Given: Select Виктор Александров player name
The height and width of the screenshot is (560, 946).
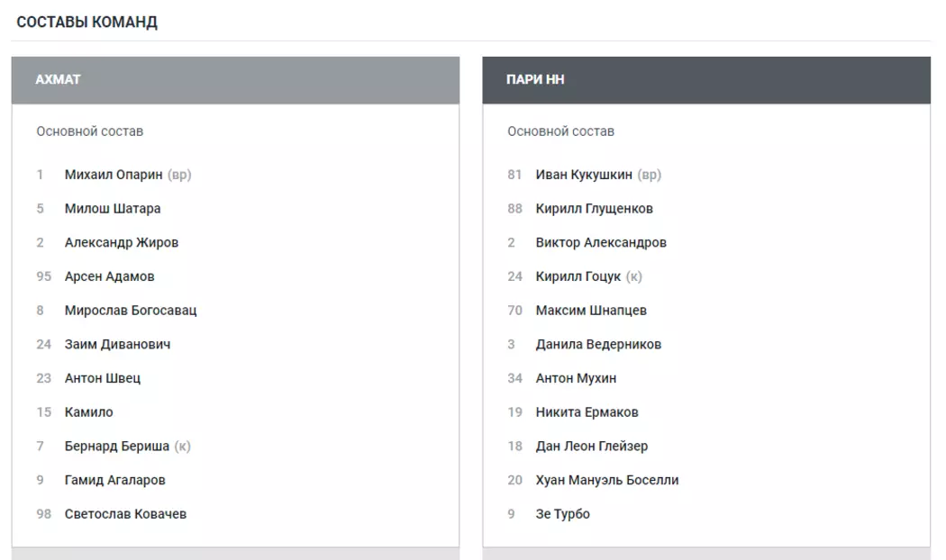Looking at the screenshot, I should click(x=601, y=243).
